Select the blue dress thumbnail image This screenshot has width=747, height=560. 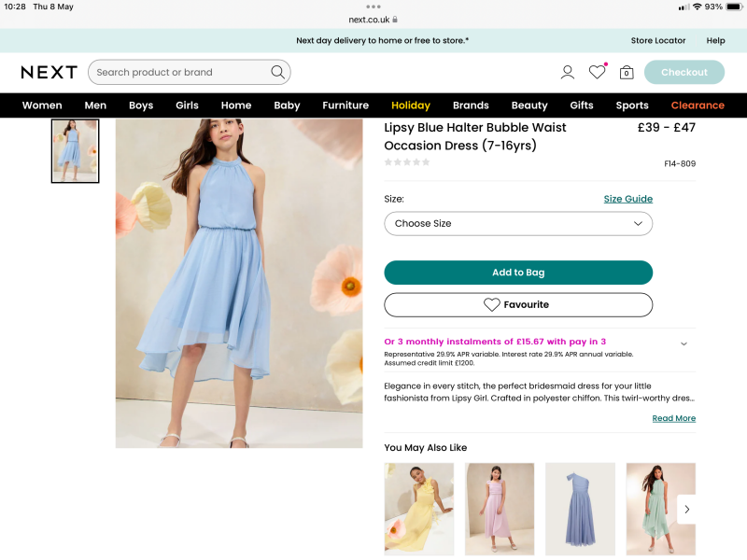[x=76, y=151]
